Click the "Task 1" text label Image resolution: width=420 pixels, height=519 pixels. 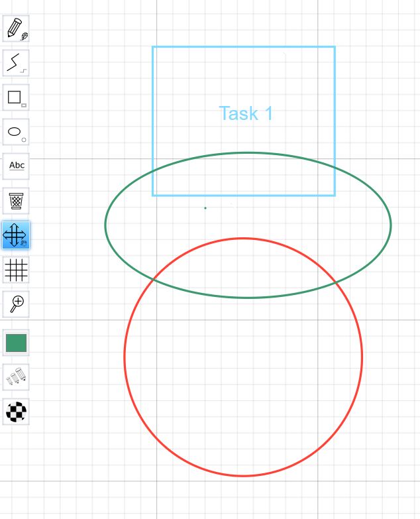click(246, 113)
